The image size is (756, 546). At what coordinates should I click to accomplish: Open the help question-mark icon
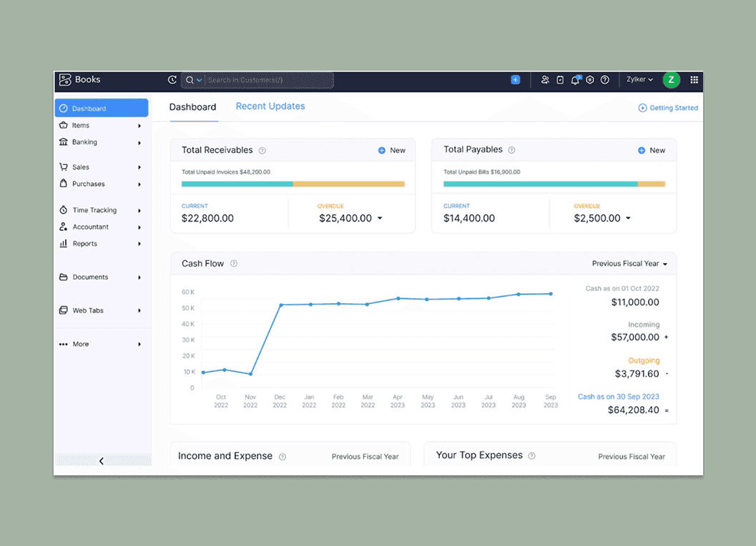point(605,79)
